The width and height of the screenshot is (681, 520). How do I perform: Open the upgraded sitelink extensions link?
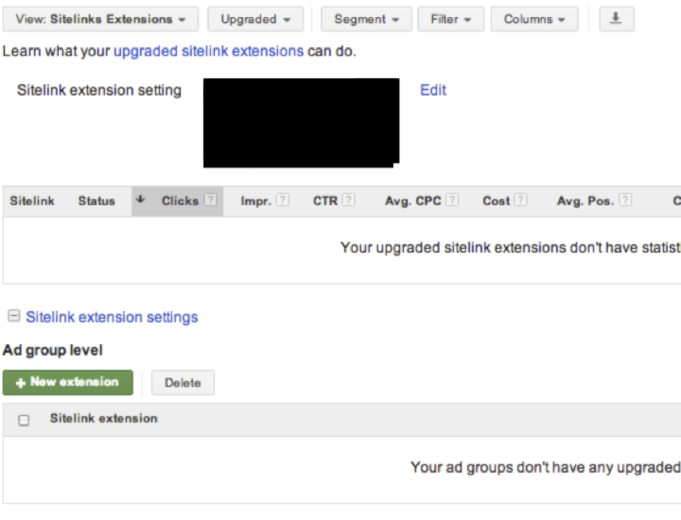(208, 51)
